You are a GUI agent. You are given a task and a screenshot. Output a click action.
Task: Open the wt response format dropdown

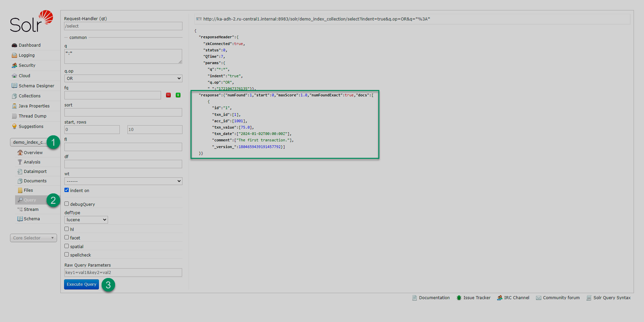coord(123,181)
